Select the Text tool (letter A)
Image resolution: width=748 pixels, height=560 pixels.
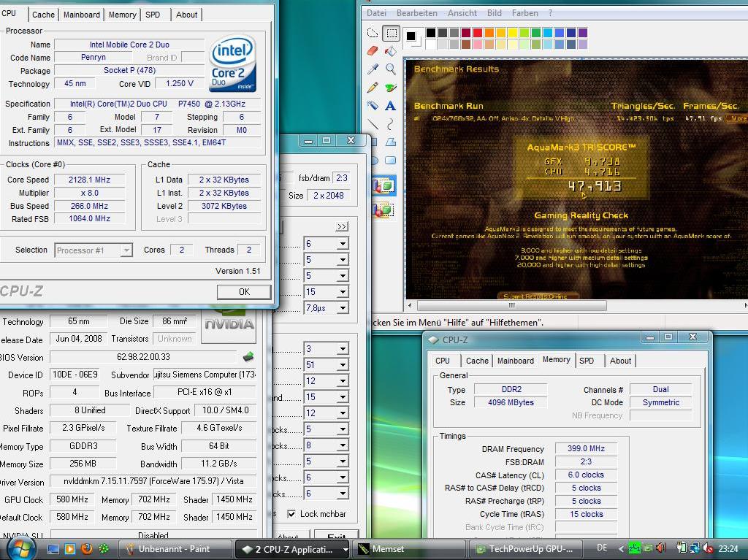click(392, 105)
